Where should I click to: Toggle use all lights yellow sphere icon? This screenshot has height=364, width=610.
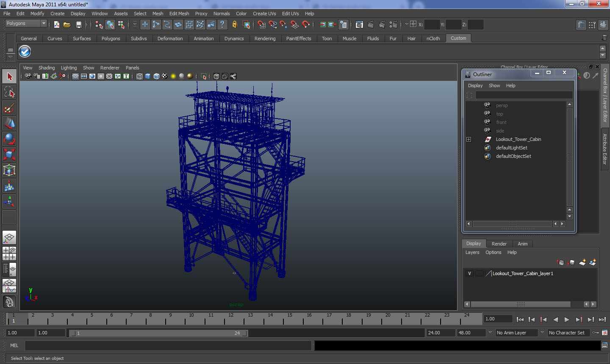(173, 76)
